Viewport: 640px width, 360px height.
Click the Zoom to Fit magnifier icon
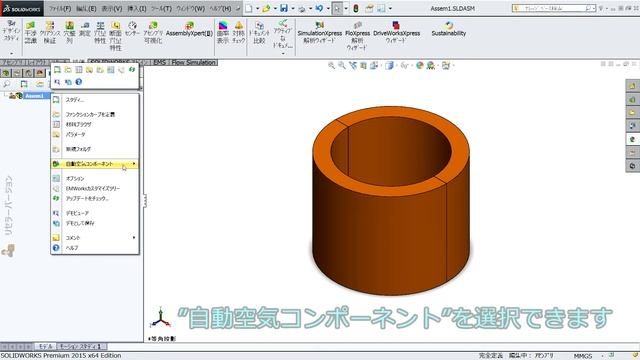[x=331, y=65]
